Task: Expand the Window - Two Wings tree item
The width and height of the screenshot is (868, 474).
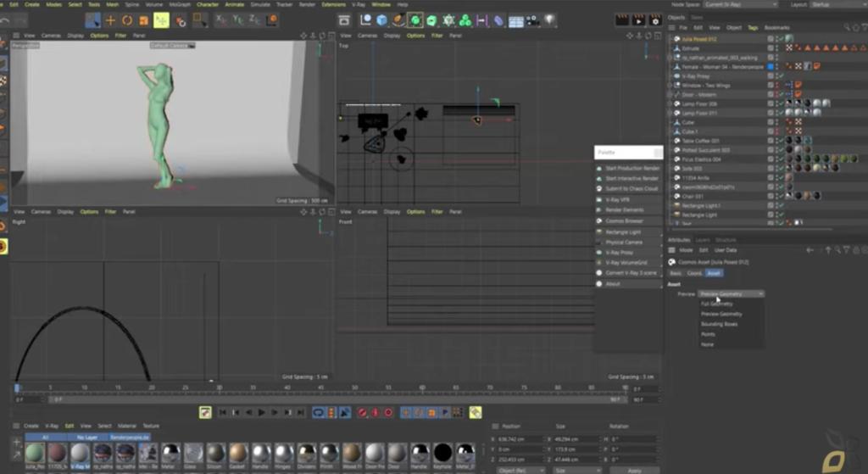Action: point(670,86)
